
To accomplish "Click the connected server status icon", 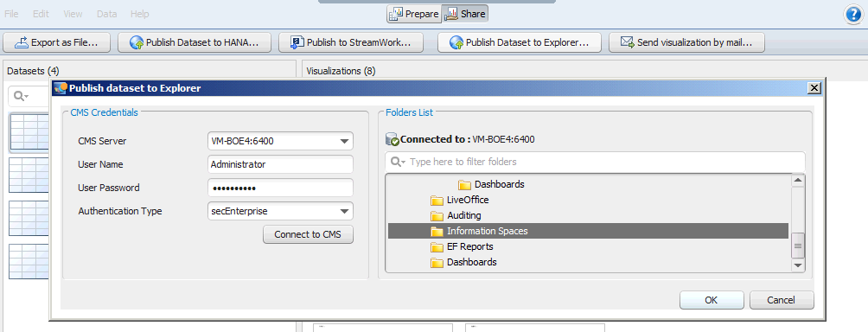I will tap(393, 139).
